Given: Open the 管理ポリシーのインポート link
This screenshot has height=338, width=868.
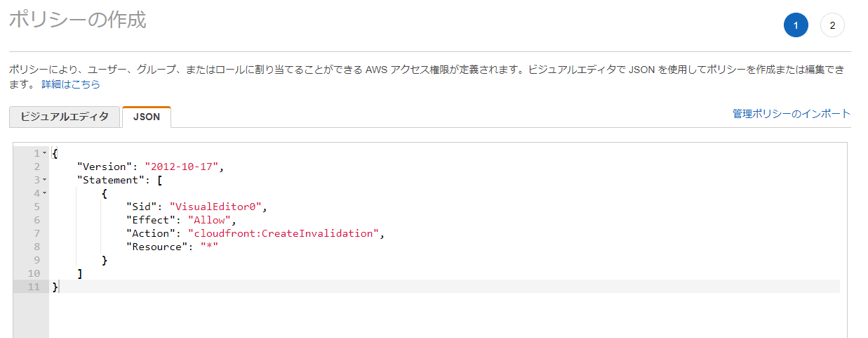Looking at the screenshot, I should pyautogui.click(x=792, y=113).
